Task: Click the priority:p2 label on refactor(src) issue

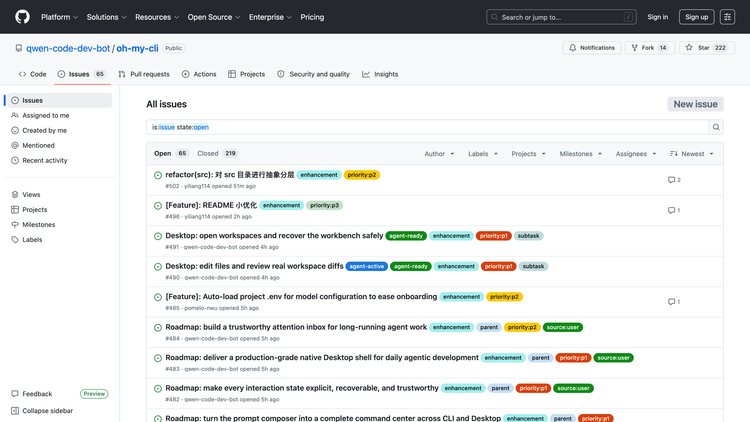Action: click(362, 175)
